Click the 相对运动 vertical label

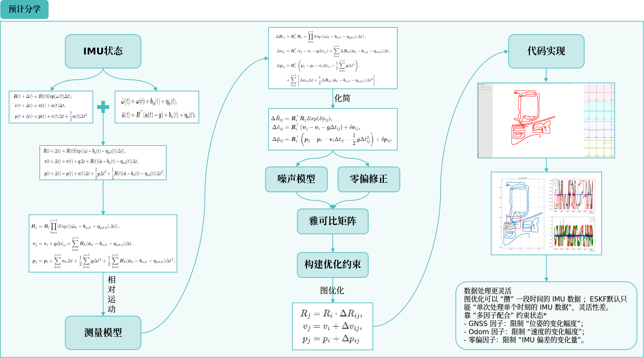[x=111, y=294]
